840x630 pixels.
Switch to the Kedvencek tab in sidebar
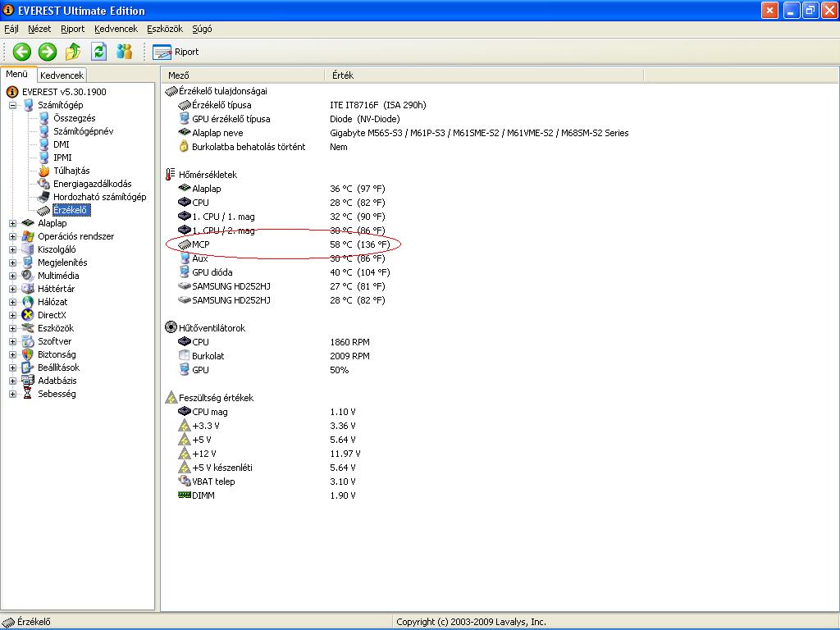click(62, 75)
